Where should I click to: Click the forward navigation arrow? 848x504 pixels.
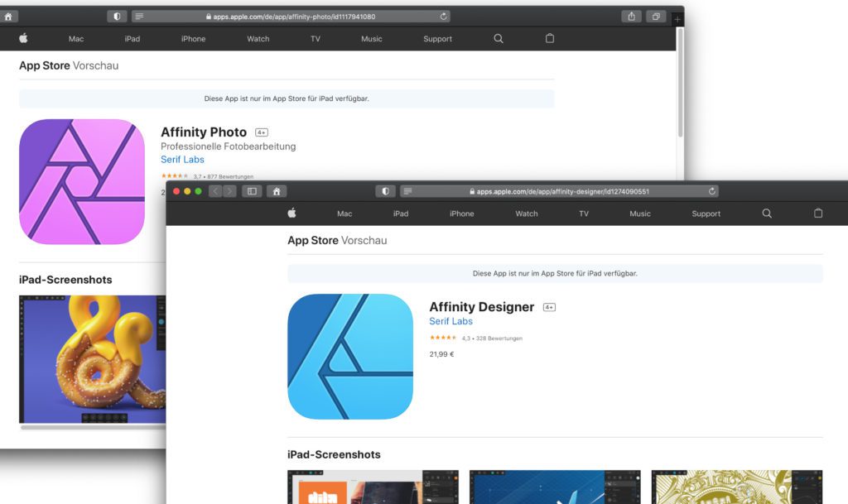tap(231, 190)
